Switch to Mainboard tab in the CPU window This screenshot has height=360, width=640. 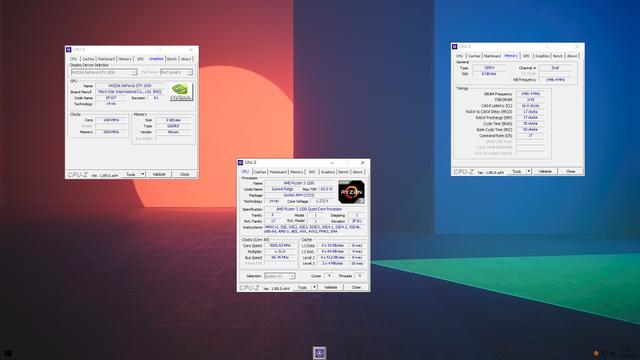[x=278, y=172]
